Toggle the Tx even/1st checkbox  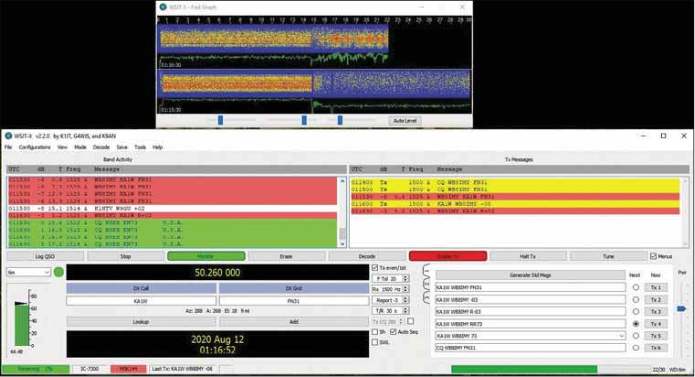[x=375, y=268]
